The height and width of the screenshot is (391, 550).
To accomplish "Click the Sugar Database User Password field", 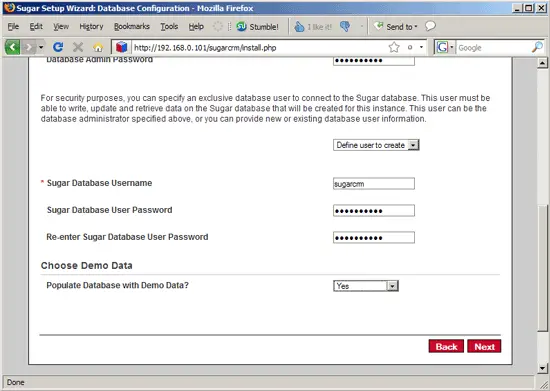I will point(374,211).
